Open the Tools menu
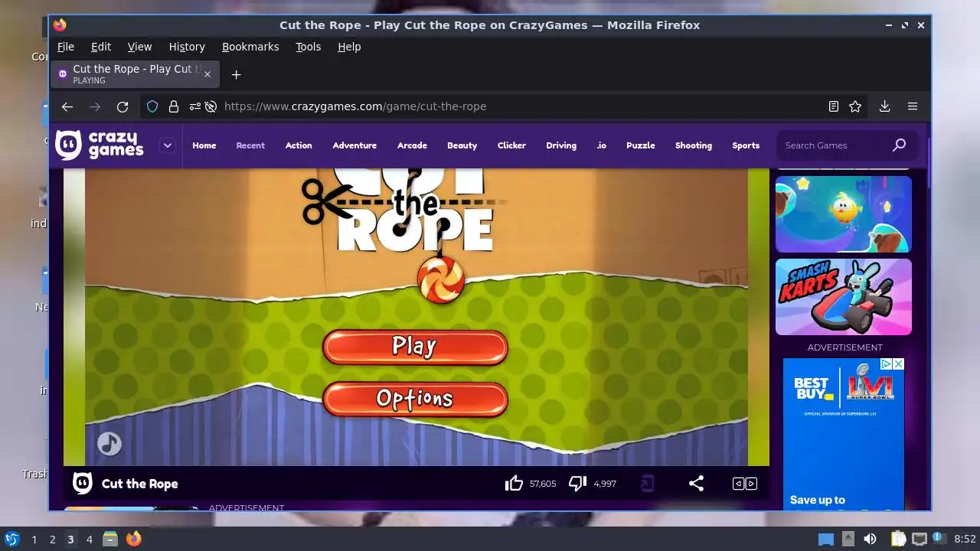This screenshot has height=551, width=980. tap(309, 47)
